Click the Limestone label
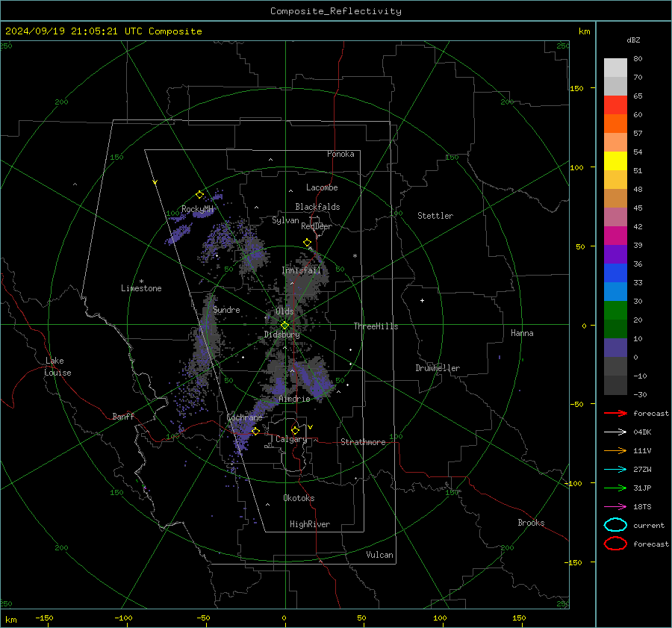The height and width of the screenshot is (628, 672). click(x=141, y=288)
